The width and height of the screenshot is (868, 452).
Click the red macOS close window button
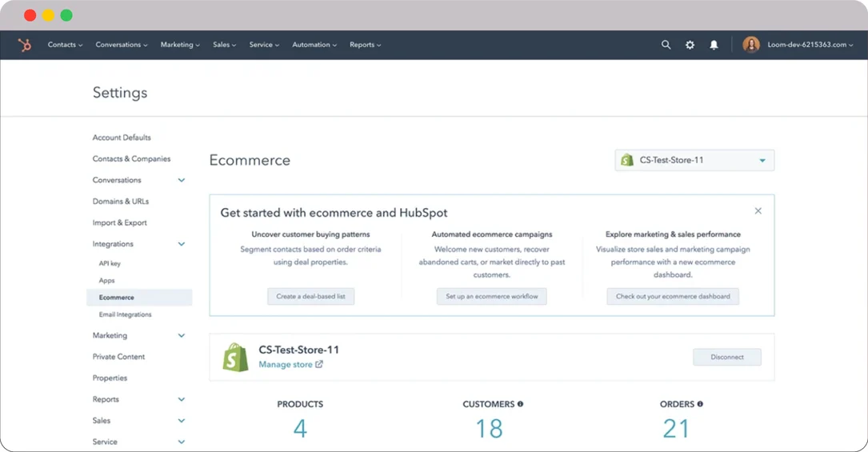click(30, 15)
